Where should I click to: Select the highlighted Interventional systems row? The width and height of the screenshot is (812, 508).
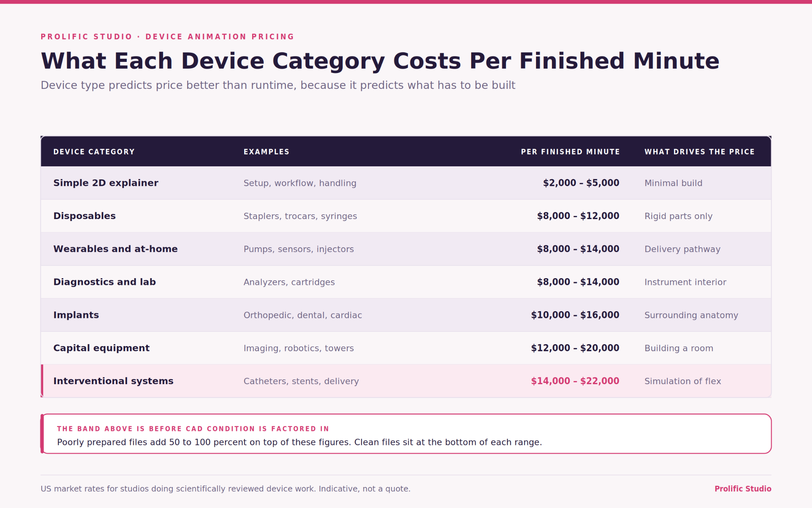click(x=406, y=381)
